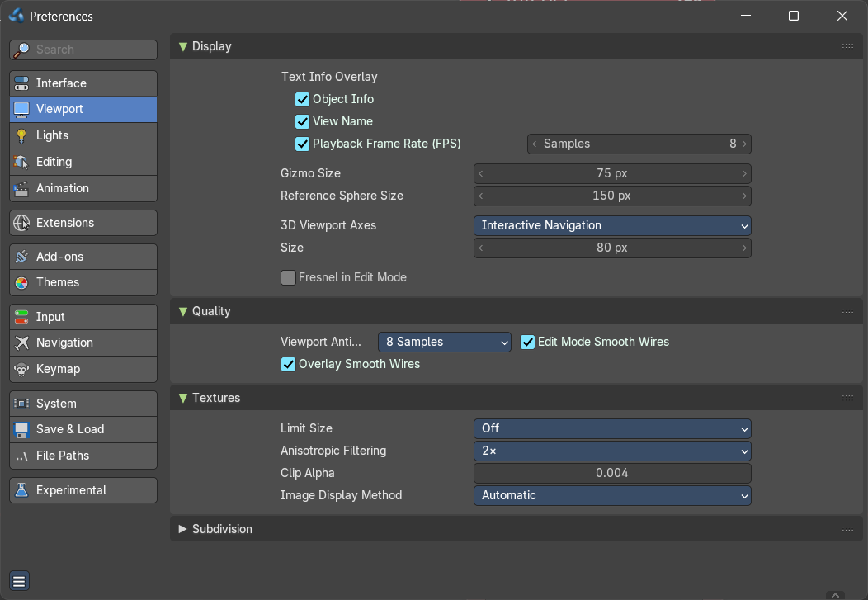Click the Editing category icon
This screenshot has height=600, width=868.
pyautogui.click(x=21, y=163)
